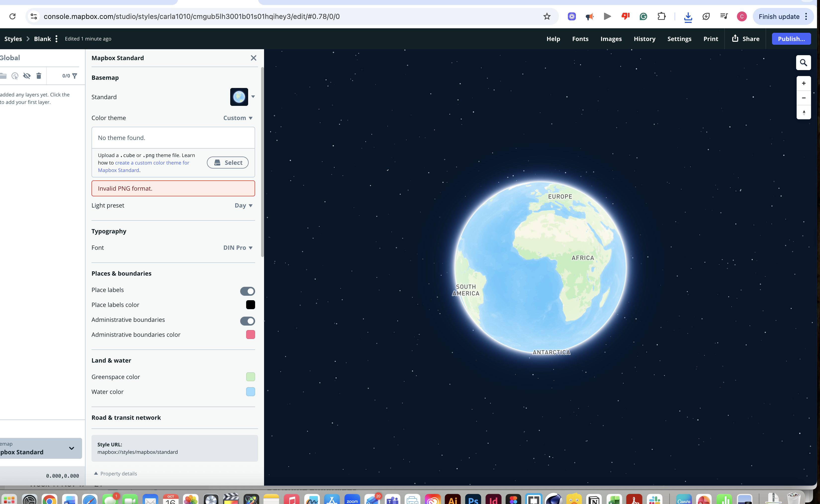Zoom in using the plus map control
The height and width of the screenshot is (504, 820).
pos(804,83)
